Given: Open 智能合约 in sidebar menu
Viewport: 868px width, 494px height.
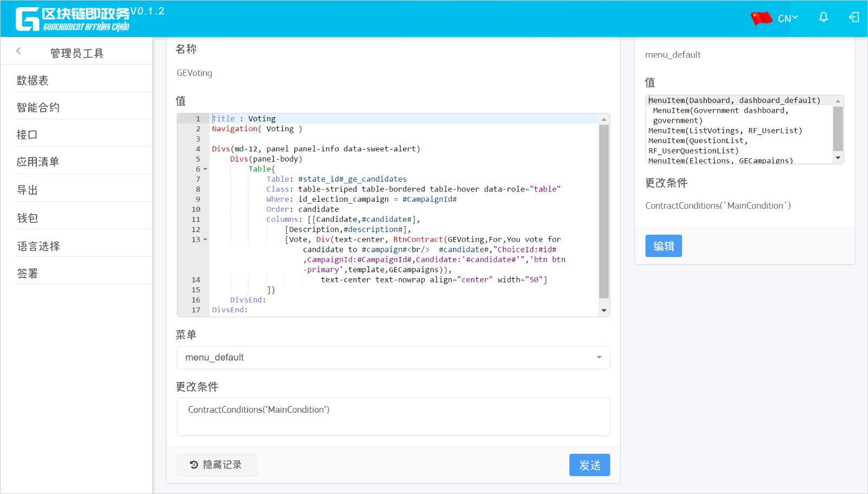Looking at the screenshot, I should tap(38, 107).
